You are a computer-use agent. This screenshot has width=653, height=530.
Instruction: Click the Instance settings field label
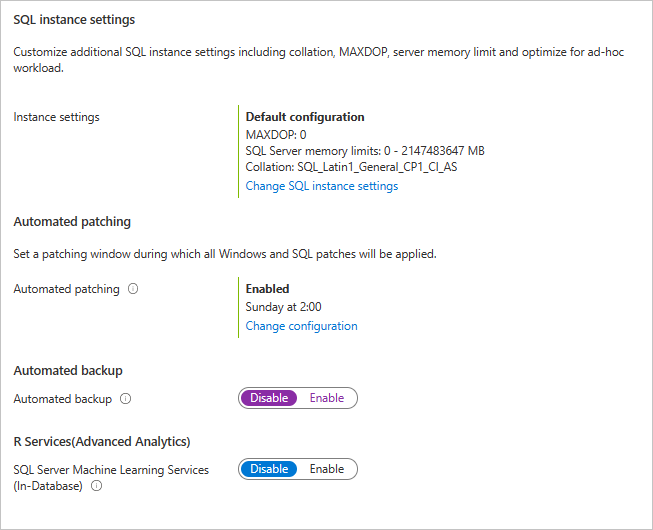click(56, 117)
